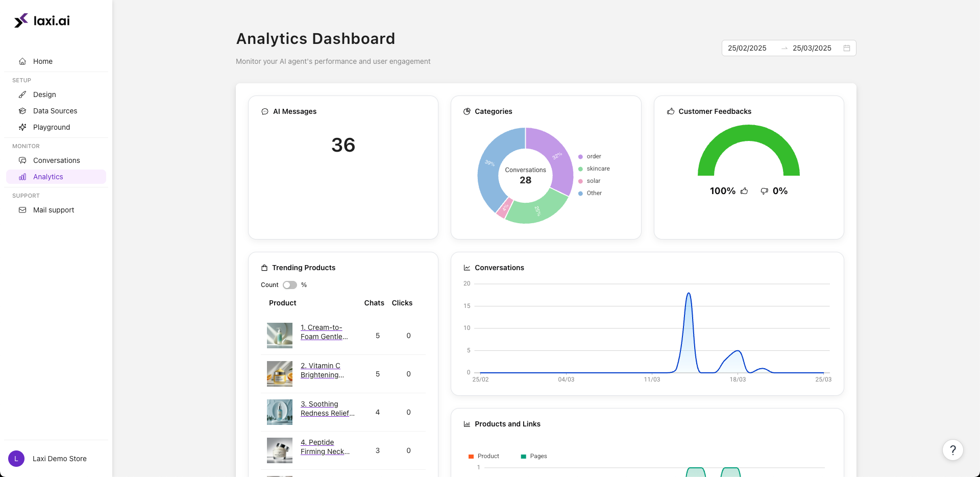Toggle Count to percent switch
Screen dimensions: 980x477
click(x=290, y=285)
